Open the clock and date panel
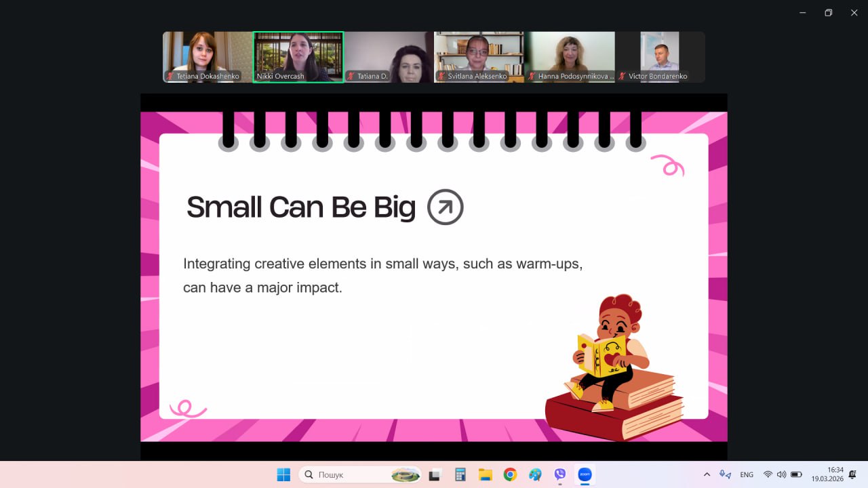This screenshot has height=488, width=868. [827, 474]
